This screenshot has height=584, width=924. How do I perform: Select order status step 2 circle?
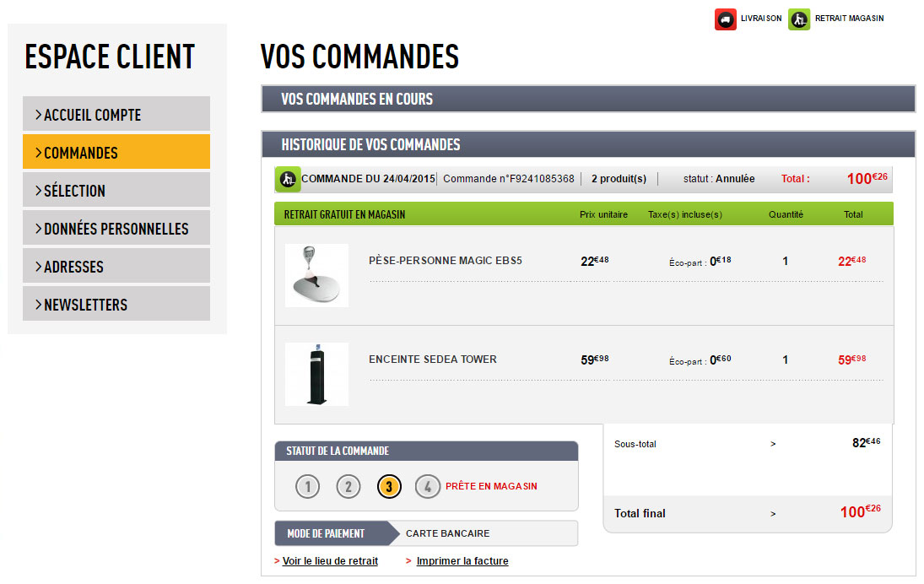pos(349,486)
